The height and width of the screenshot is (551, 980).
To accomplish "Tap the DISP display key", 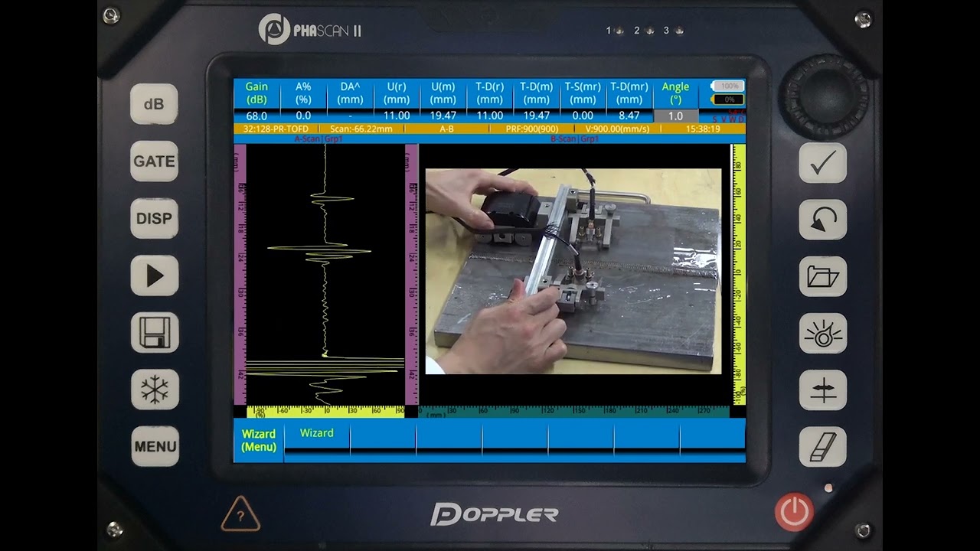I will 154,218.
